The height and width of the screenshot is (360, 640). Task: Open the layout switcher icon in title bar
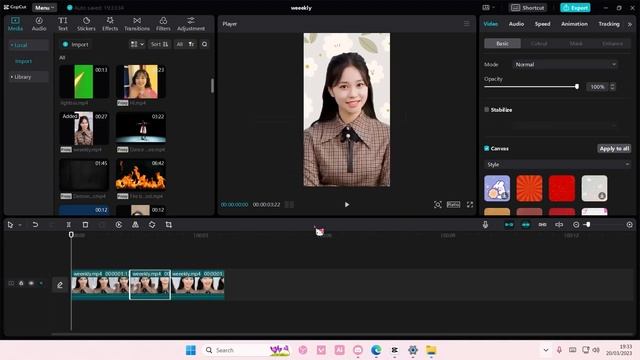coord(489,7)
